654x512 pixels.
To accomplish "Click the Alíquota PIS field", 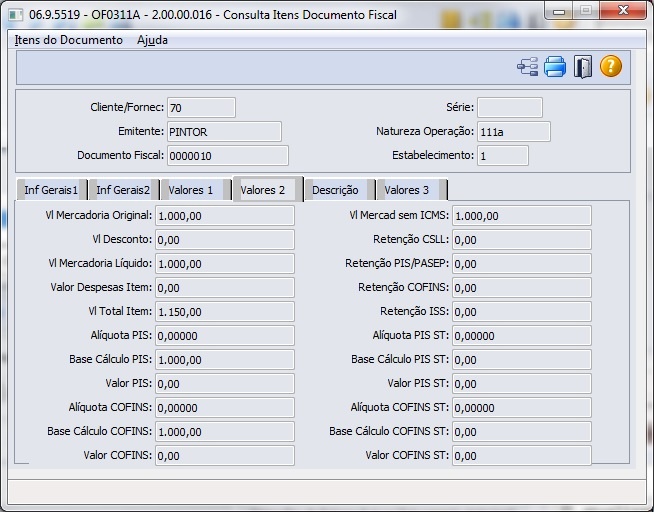I will coord(225,336).
